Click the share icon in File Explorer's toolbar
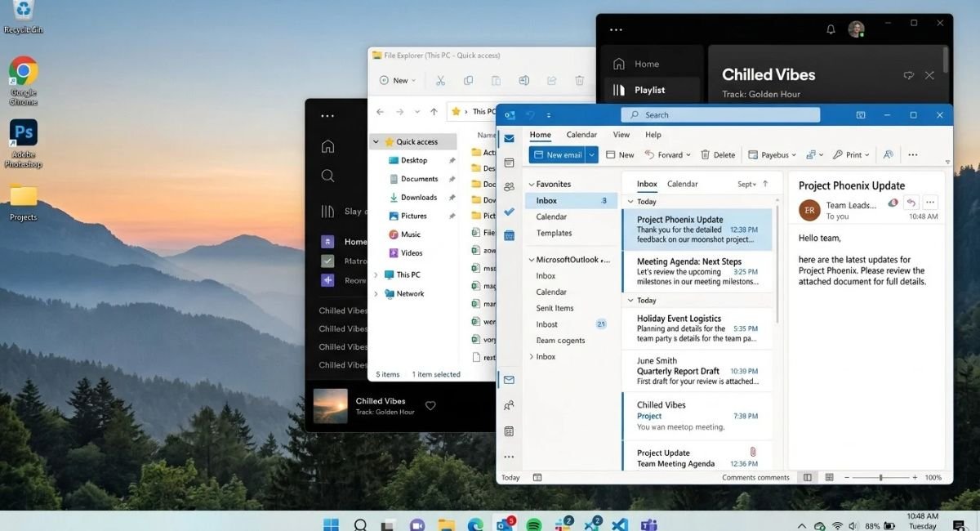This screenshot has width=980, height=531. [x=551, y=80]
